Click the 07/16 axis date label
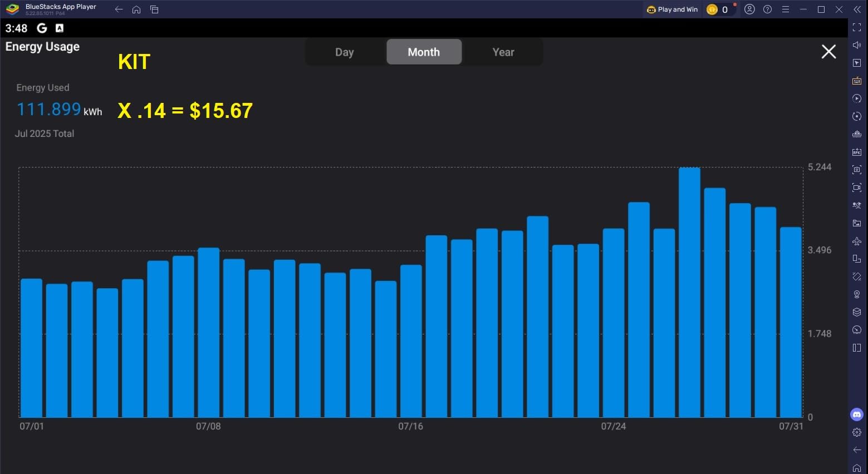Image resolution: width=868 pixels, height=474 pixels. click(410, 426)
